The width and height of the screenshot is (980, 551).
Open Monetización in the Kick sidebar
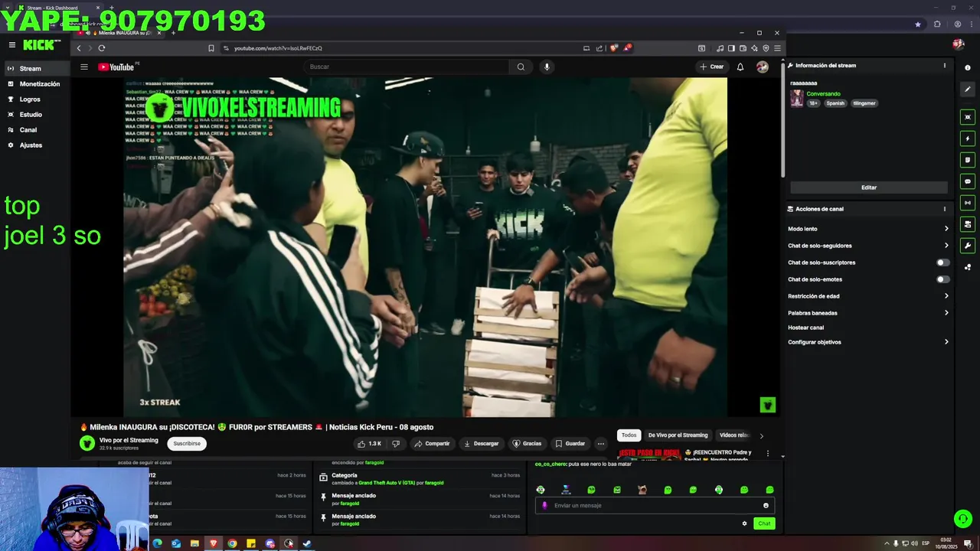tap(39, 84)
